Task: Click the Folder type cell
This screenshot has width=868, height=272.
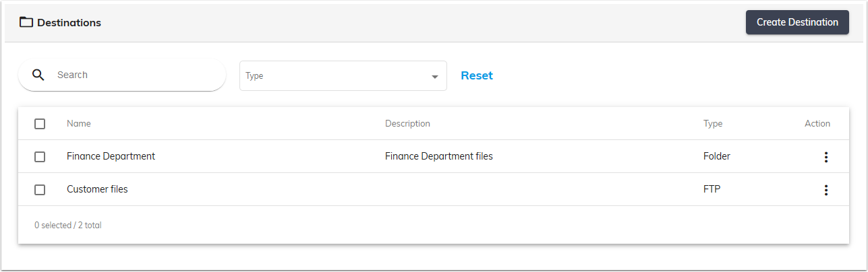Action: coord(716,156)
